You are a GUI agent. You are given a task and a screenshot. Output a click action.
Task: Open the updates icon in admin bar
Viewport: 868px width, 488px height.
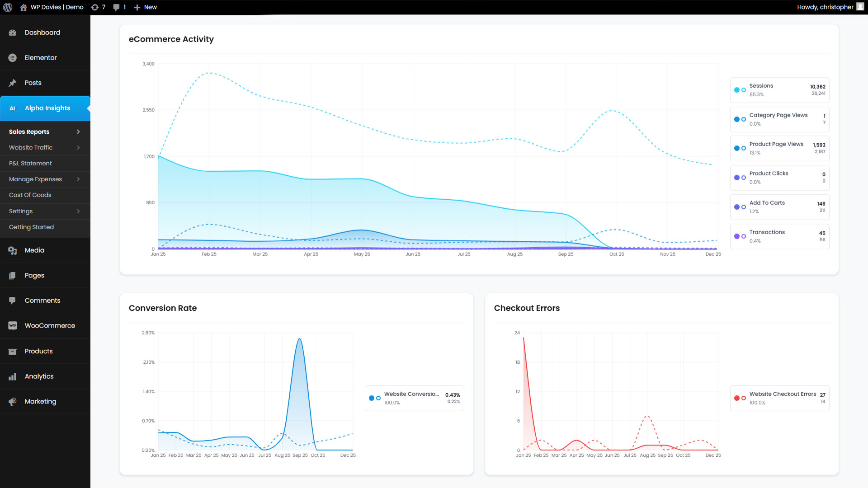95,7
